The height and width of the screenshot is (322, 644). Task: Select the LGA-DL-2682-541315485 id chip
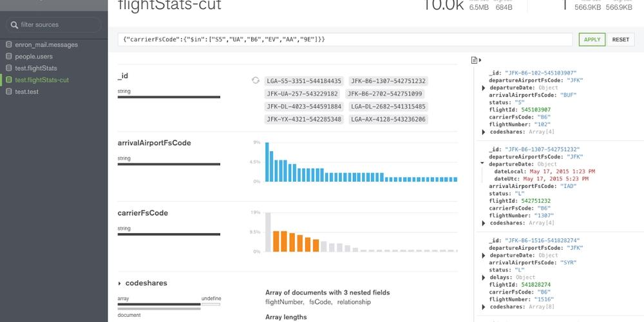(x=388, y=107)
